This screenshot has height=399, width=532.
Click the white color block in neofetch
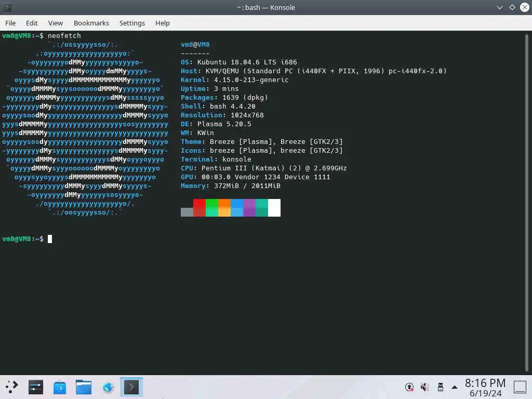pyautogui.click(x=274, y=208)
